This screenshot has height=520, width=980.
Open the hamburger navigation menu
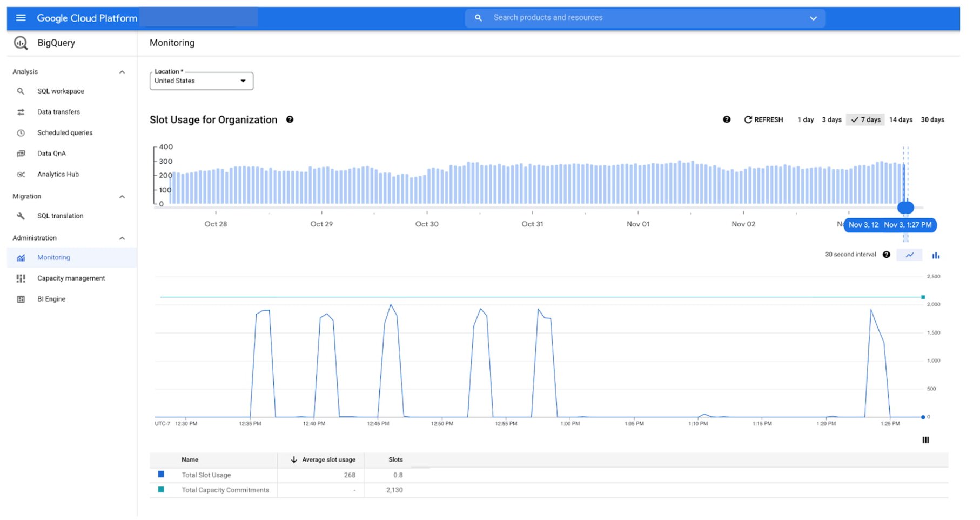[x=21, y=18]
